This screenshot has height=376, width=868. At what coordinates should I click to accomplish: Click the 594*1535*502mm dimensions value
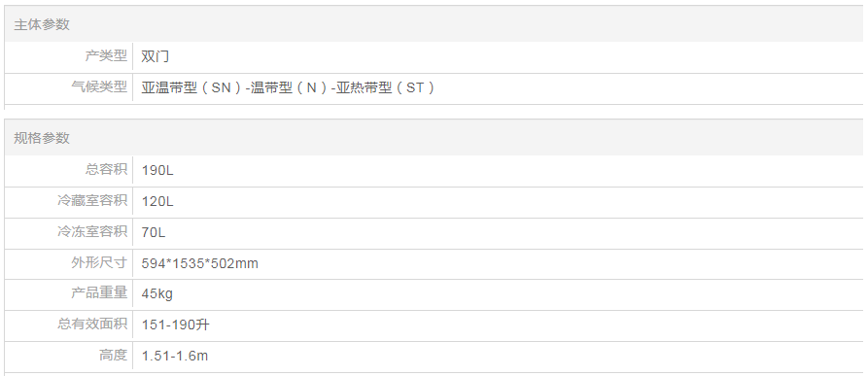200,263
